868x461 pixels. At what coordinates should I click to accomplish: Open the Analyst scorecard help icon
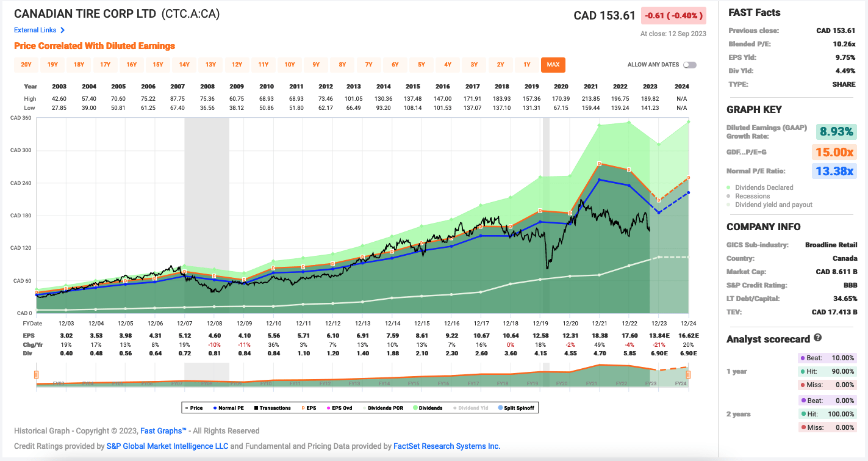click(818, 338)
